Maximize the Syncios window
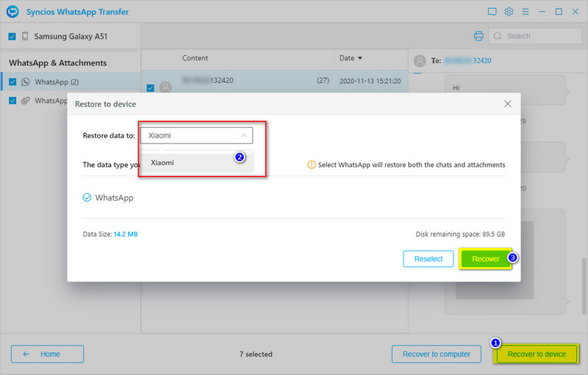This screenshot has width=588, height=375. click(559, 12)
